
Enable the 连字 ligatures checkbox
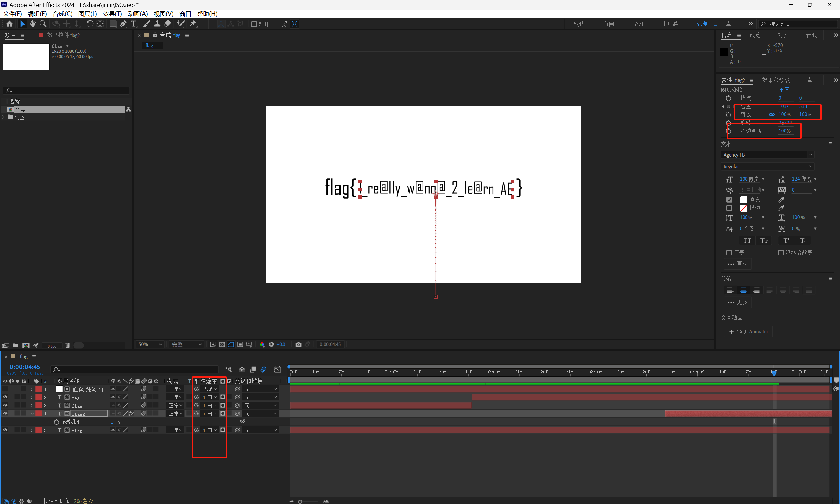(x=729, y=253)
